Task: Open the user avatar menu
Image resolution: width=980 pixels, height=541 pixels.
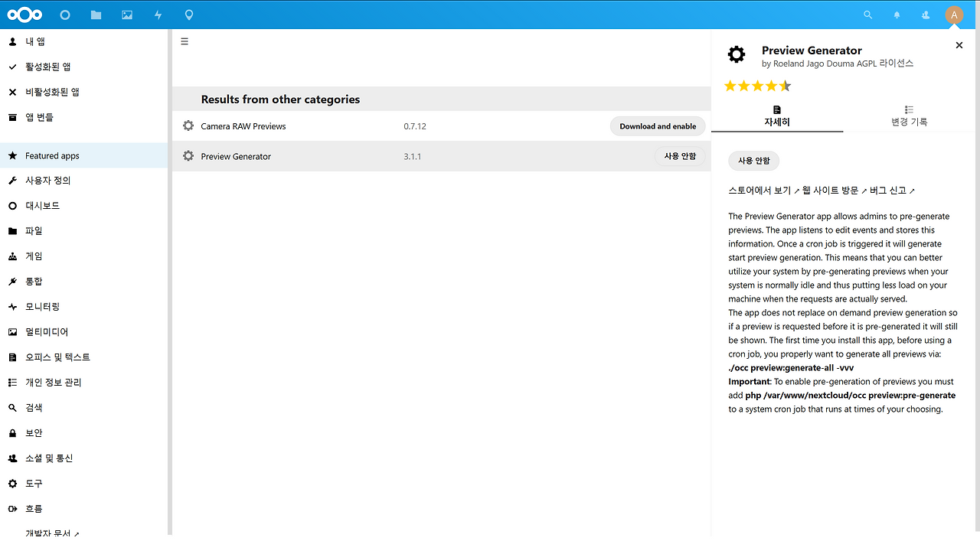Action: click(x=954, y=15)
